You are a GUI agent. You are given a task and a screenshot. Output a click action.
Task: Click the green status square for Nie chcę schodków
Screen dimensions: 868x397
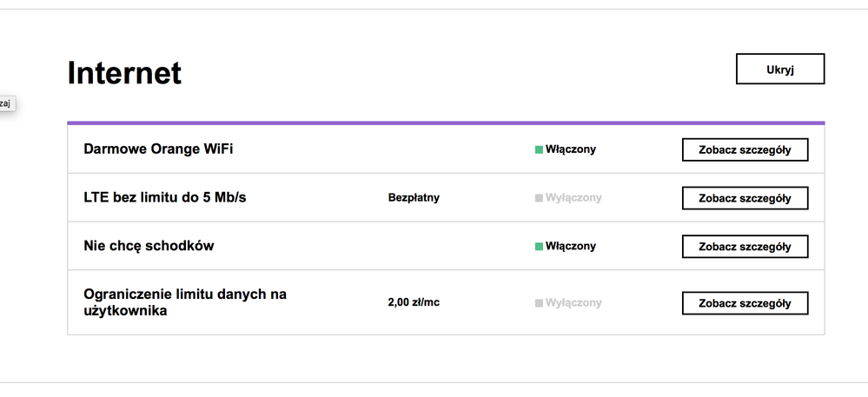pos(539,247)
